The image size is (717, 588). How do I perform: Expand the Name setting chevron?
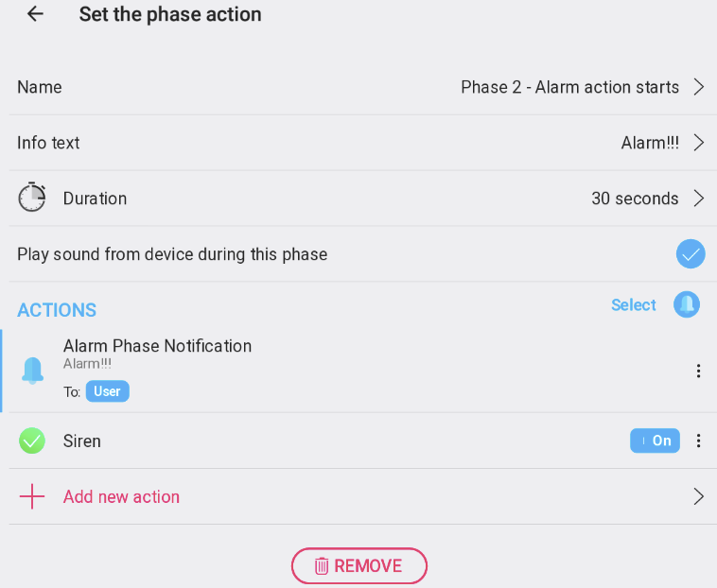tap(699, 87)
